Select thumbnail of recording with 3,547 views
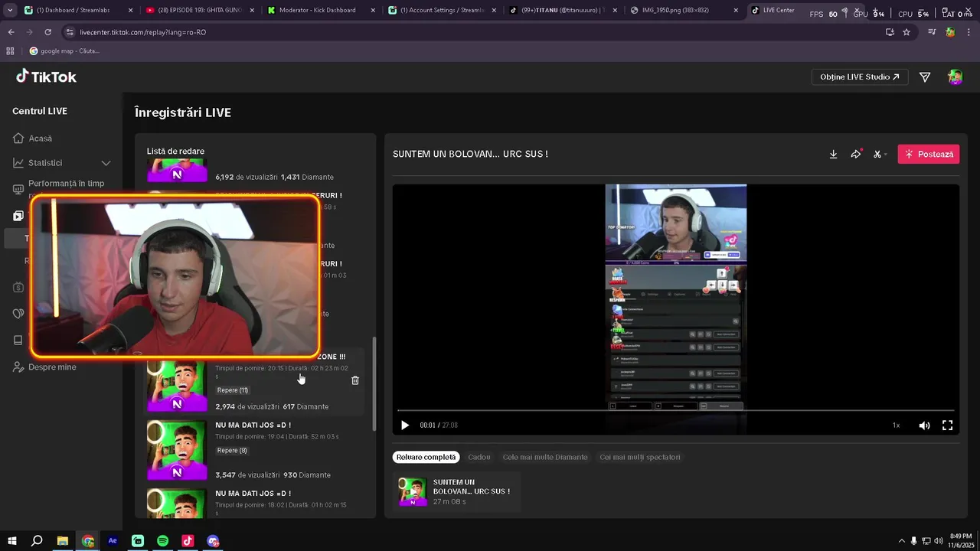980x551 pixels. click(177, 450)
